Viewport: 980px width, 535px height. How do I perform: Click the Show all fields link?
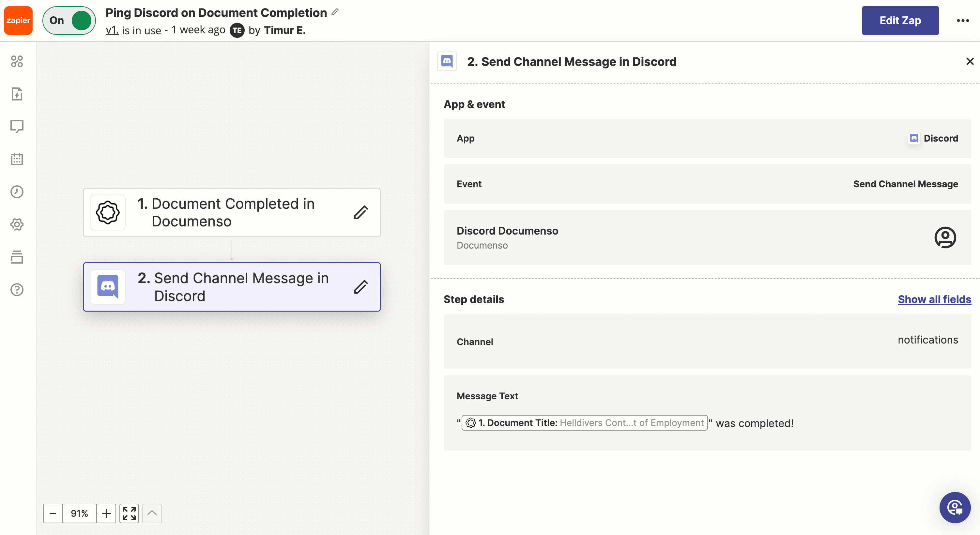(x=934, y=299)
